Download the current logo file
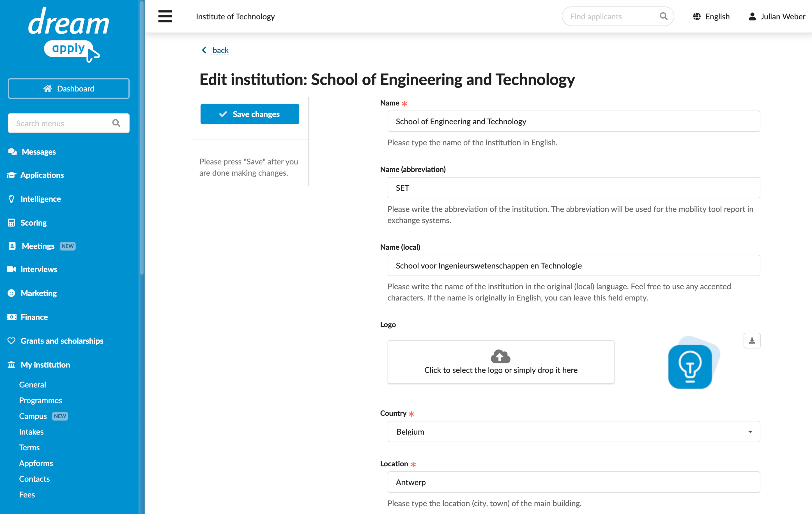Screen dimensions: 812x514 click(752, 341)
